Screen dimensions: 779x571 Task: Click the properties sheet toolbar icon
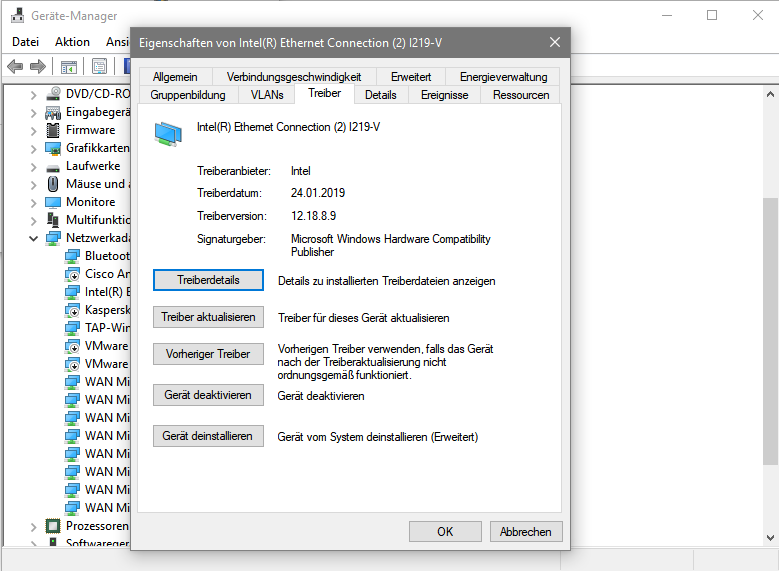click(x=99, y=67)
